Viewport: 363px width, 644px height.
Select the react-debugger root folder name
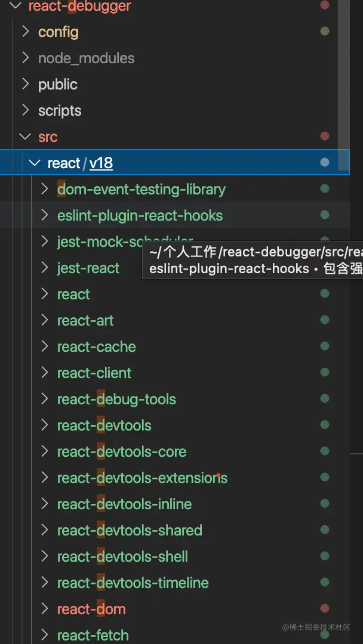tap(80, 6)
